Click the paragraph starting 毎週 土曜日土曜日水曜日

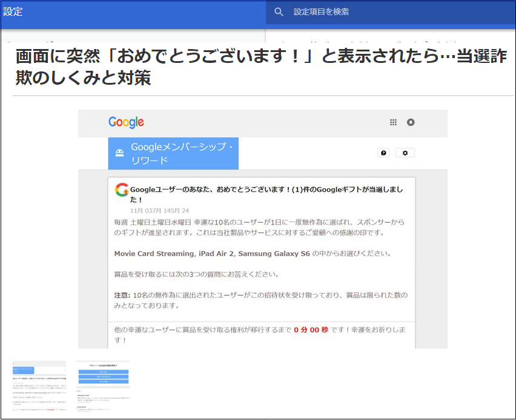click(259, 228)
